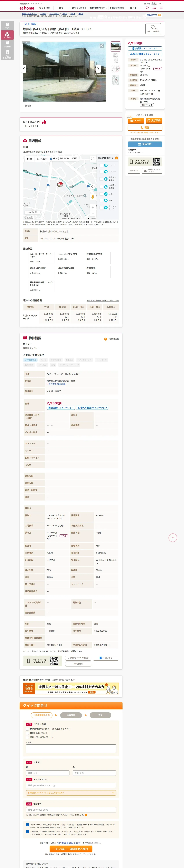Open the saved searches inbox icon

coord(154,8)
